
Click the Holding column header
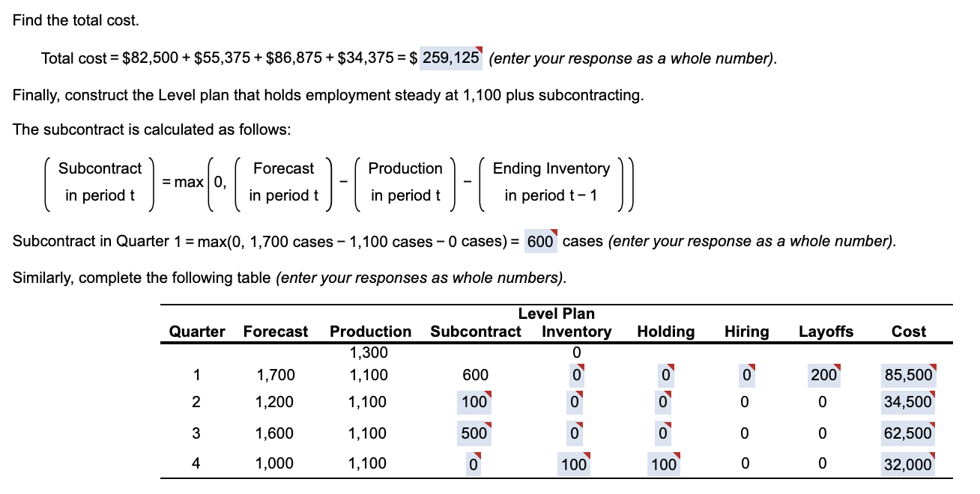click(x=665, y=331)
